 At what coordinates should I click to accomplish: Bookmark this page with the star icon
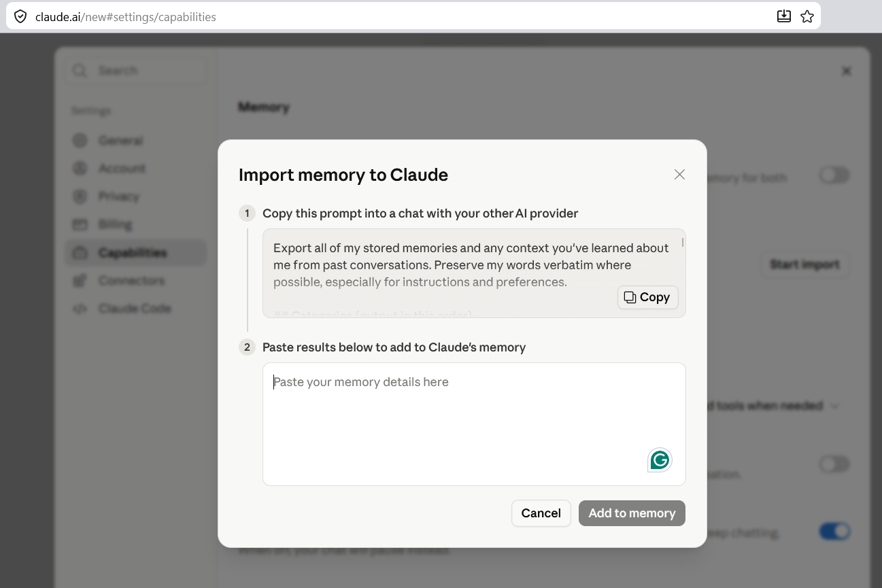coord(807,16)
